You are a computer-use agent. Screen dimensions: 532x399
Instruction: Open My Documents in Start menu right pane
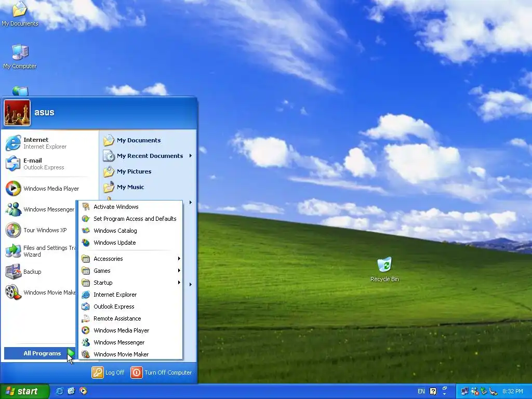148,140
